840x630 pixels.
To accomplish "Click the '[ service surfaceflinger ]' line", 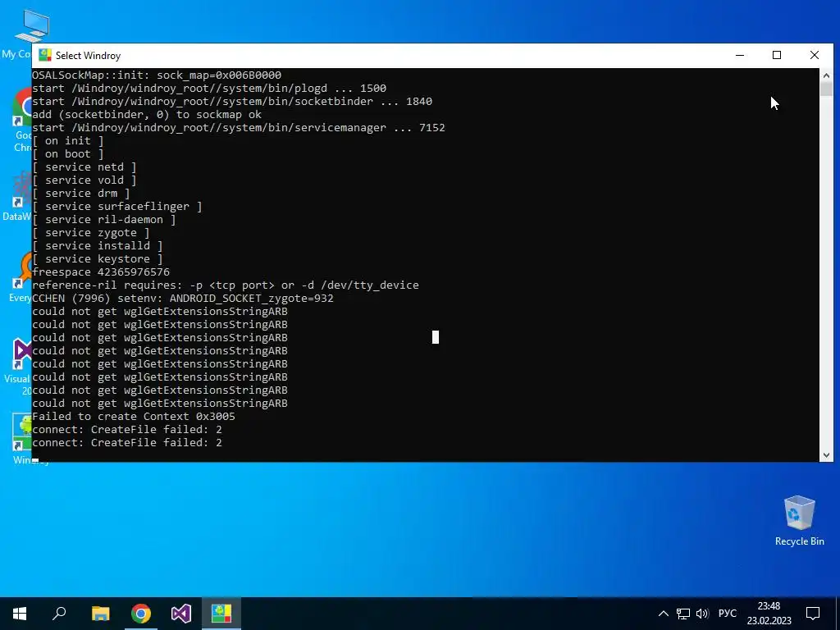I will coord(116,206).
